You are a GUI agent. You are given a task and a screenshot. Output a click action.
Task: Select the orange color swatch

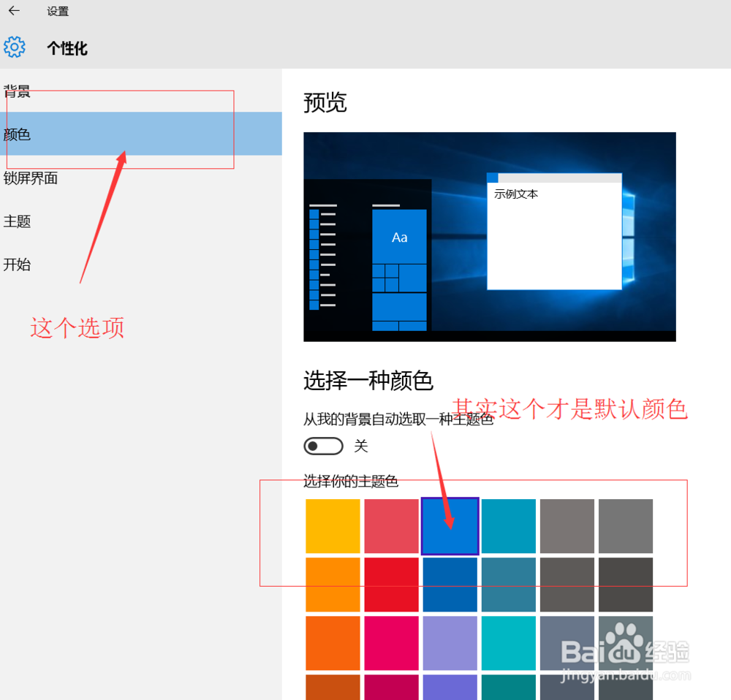click(x=333, y=584)
